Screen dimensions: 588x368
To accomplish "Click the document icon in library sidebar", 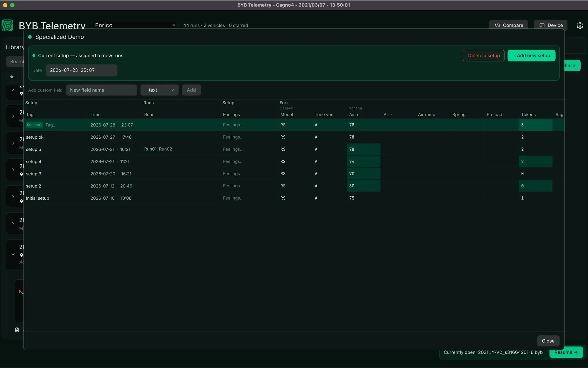I will (x=17, y=330).
